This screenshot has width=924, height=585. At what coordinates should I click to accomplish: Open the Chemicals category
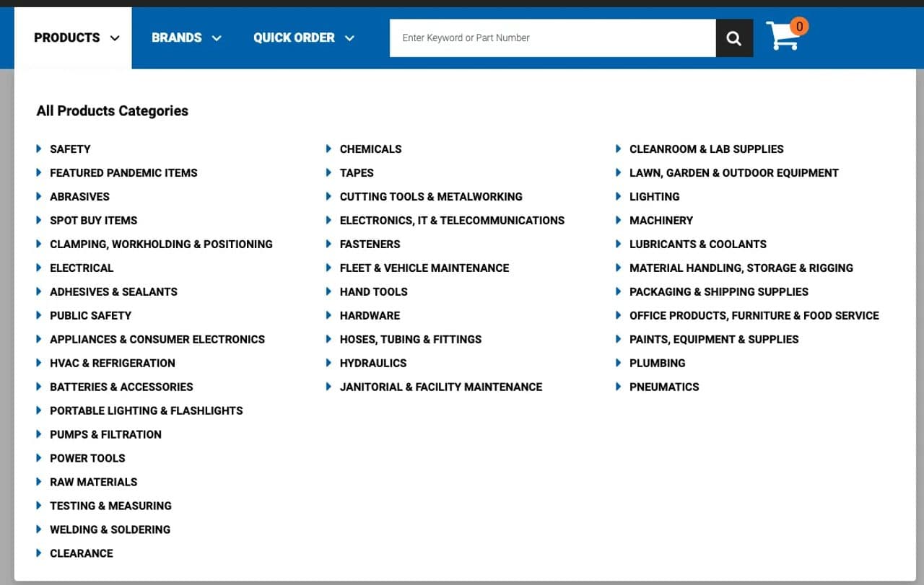coord(370,149)
